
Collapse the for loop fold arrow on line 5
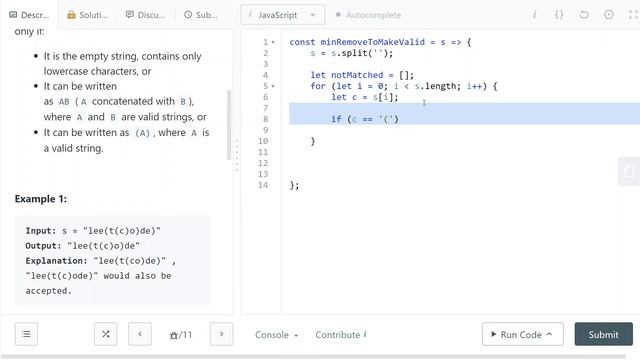(x=273, y=86)
